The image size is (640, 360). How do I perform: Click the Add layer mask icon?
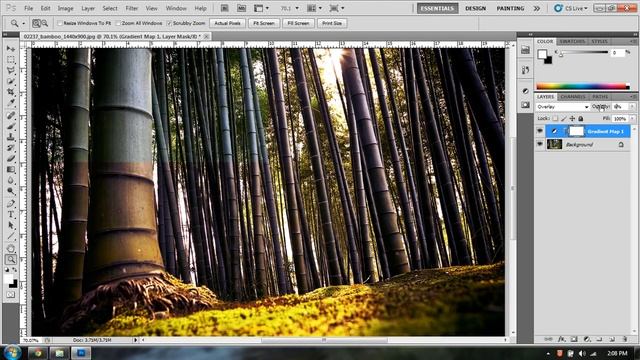pos(574,339)
